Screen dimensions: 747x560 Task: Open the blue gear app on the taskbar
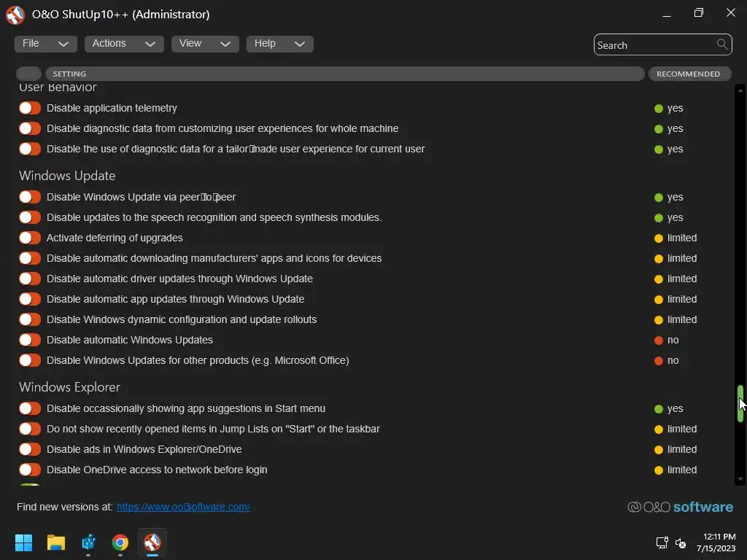tap(88, 542)
